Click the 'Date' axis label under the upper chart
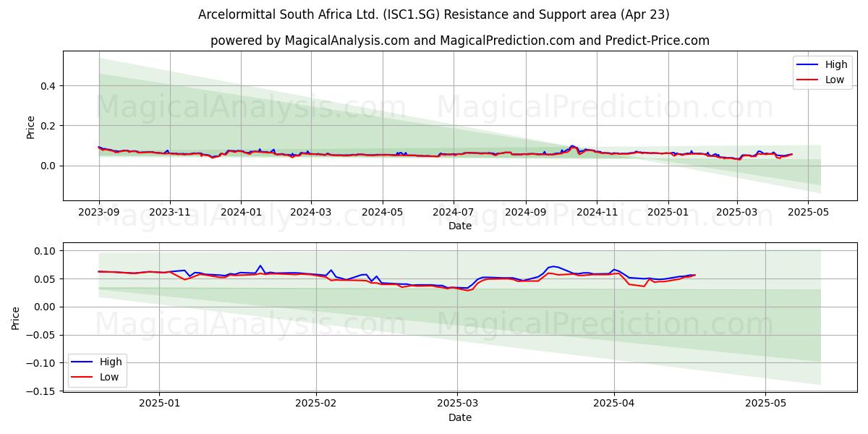The height and width of the screenshot is (434, 868). [460, 226]
